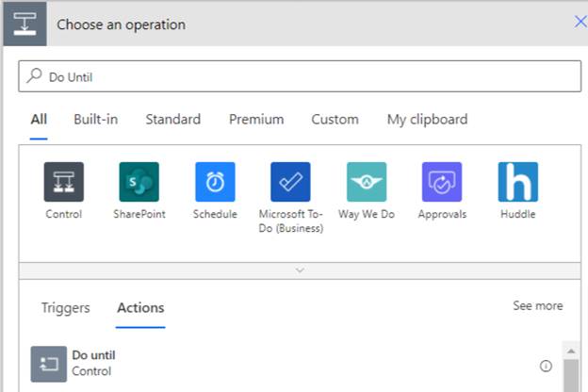Click the Choose an operation title text

pos(122,24)
